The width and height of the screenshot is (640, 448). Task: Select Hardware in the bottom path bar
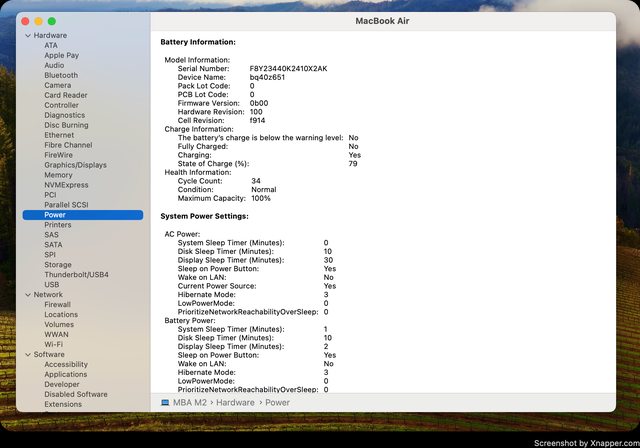[235, 403]
